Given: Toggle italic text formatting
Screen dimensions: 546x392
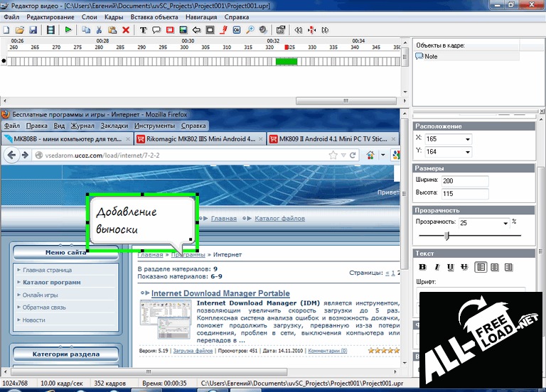Looking at the screenshot, I should (436, 267).
